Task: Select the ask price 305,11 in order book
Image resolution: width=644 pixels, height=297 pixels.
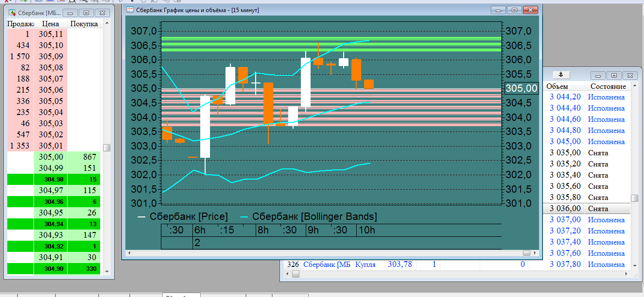Action: pyautogui.click(x=51, y=34)
